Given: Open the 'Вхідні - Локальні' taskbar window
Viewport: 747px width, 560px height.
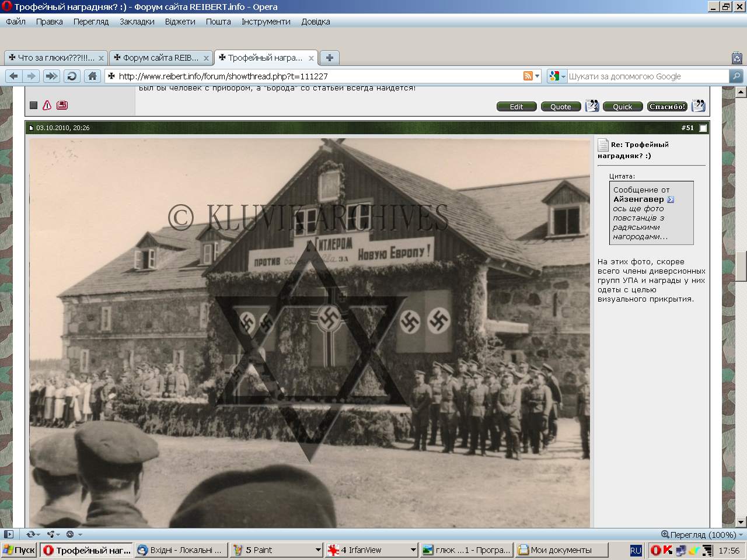Looking at the screenshot, I should (x=181, y=550).
